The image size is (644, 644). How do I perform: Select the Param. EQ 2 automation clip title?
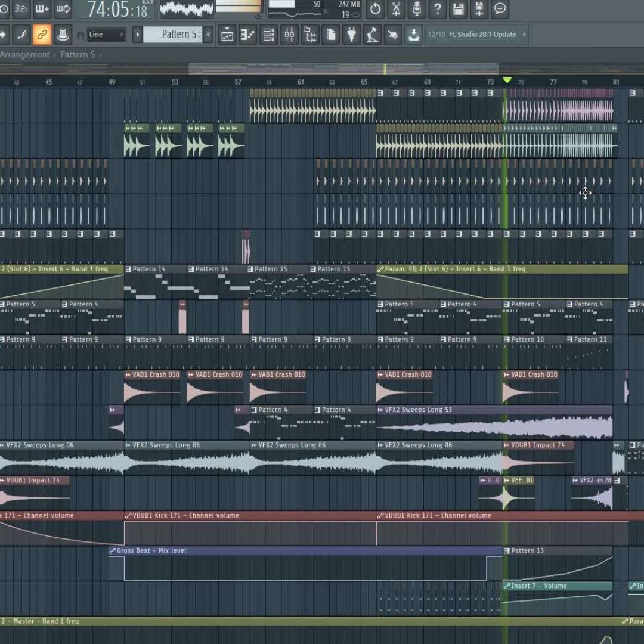455,269
